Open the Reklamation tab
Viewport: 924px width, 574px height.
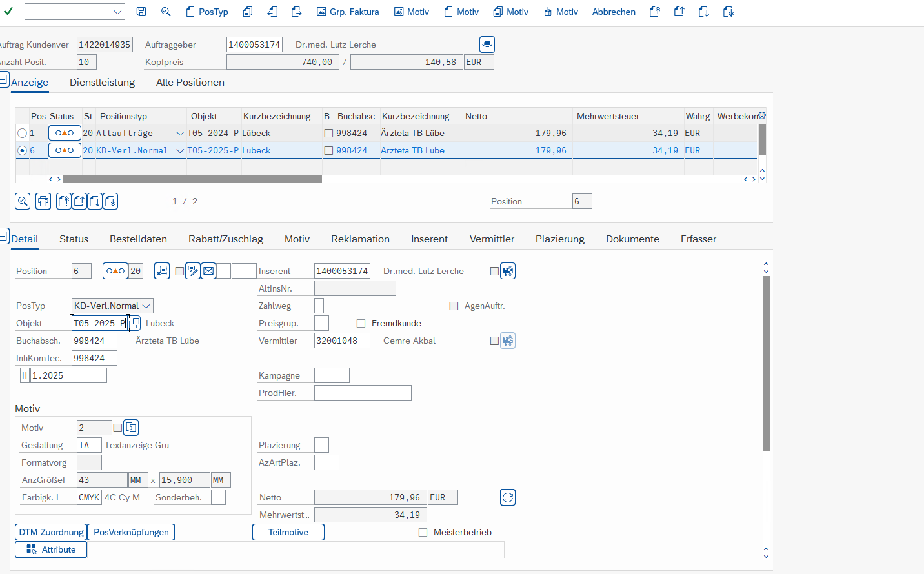360,239
